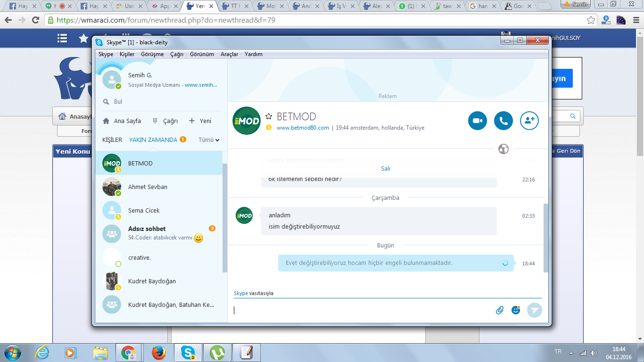Click BETMOD's large avatar in conversation header
This screenshot has height=362, width=644.
coord(247,121)
